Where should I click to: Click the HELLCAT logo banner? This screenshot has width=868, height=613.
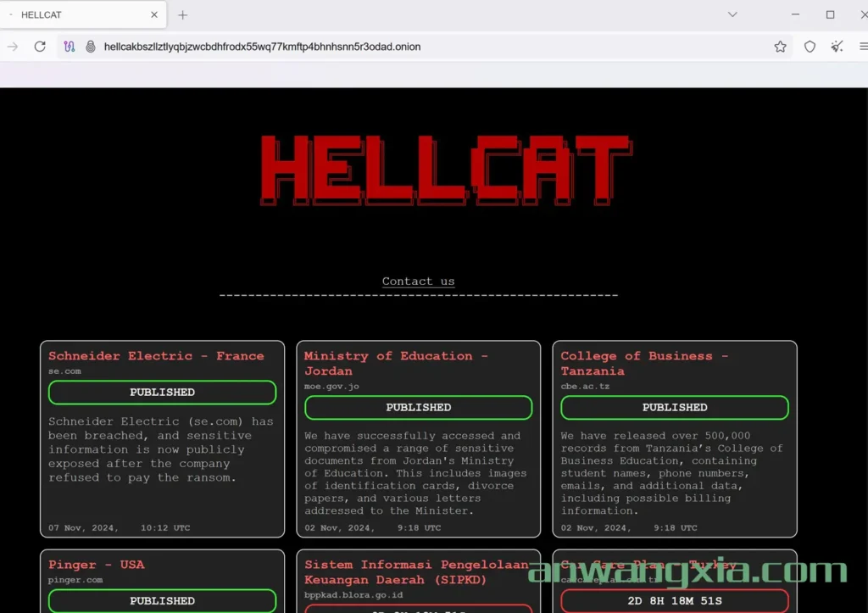click(x=446, y=170)
